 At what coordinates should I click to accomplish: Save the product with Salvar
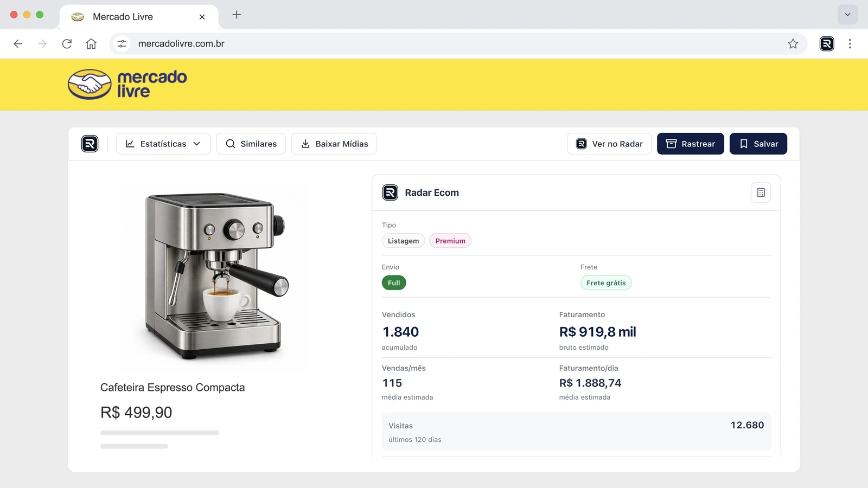point(758,144)
